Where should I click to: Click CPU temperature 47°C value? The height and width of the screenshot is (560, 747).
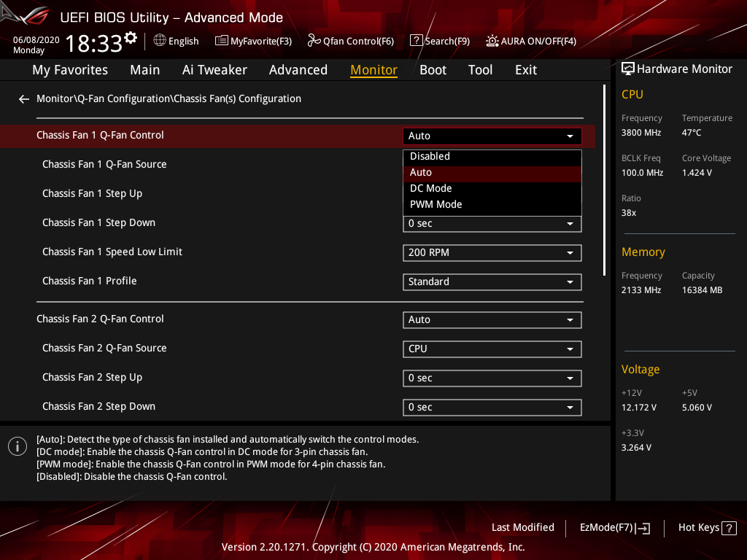point(692,133)
